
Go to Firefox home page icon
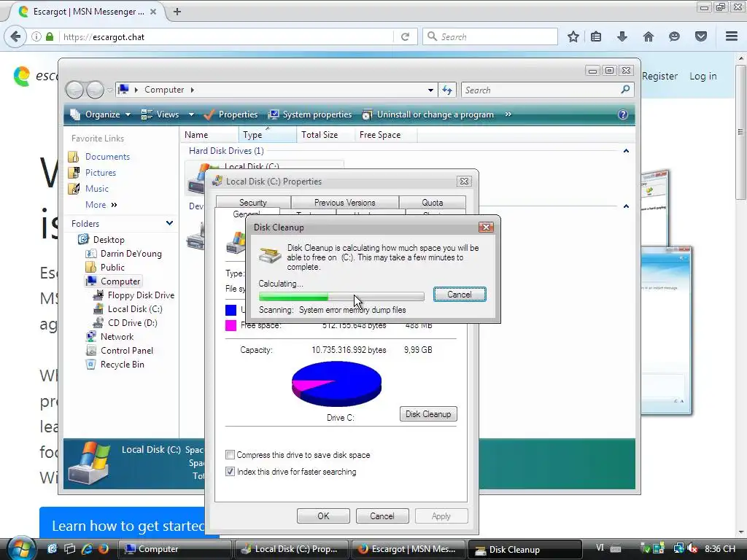[649, 36]
